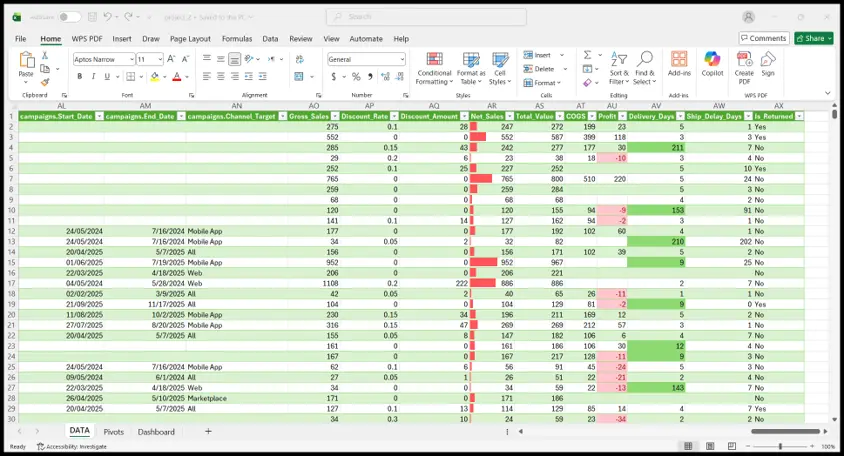
Task: Click the Share button
Action: (x=814, y=38)
